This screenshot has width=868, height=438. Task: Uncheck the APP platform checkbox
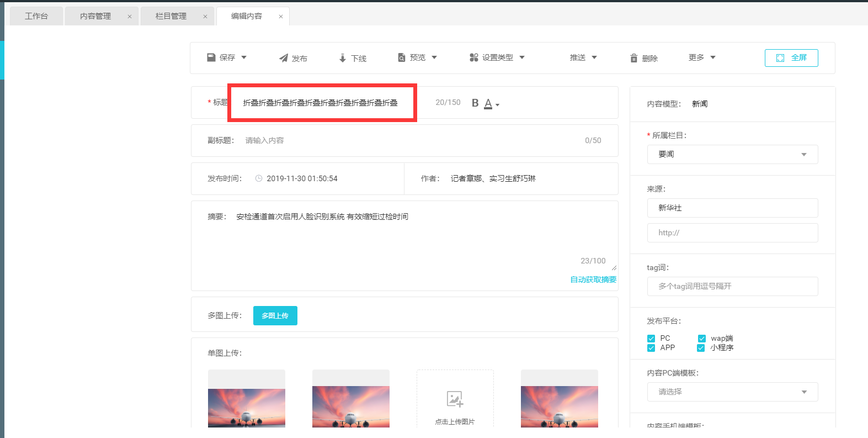click(651, 348)
